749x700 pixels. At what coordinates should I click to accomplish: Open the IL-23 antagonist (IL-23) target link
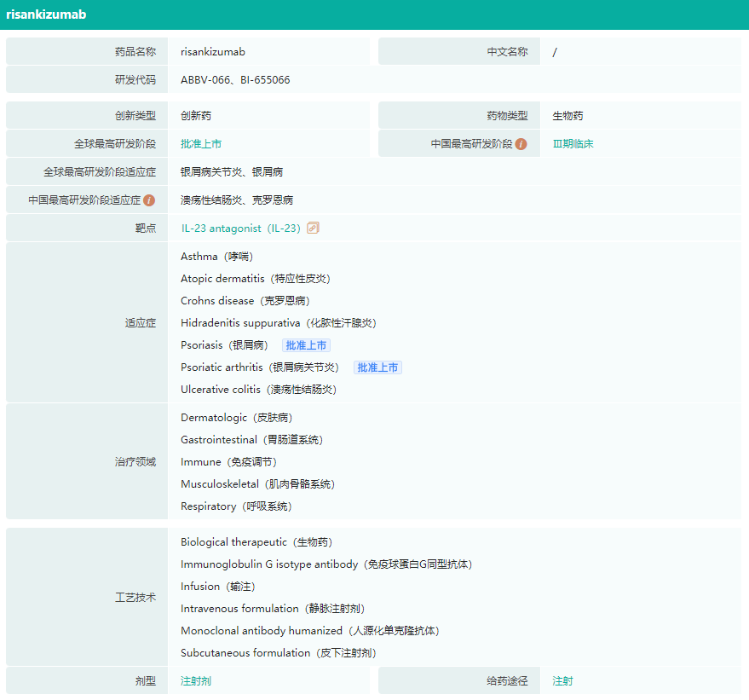tap(240, 229)
